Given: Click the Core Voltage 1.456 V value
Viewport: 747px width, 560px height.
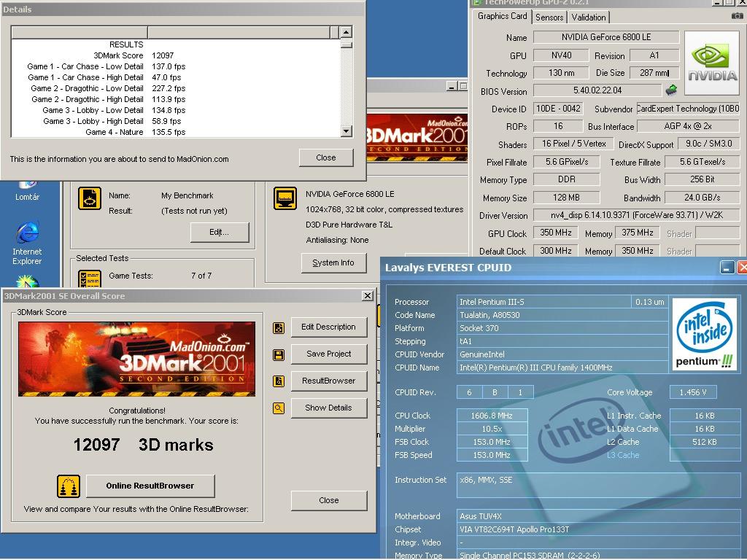Looking at the screenshot, I should (x=693, y=392).
